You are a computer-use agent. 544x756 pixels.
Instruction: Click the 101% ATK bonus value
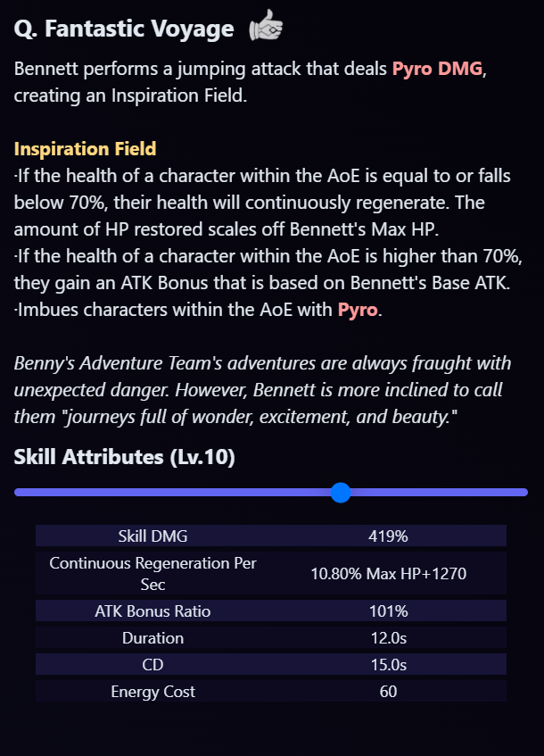coord(388,611)
